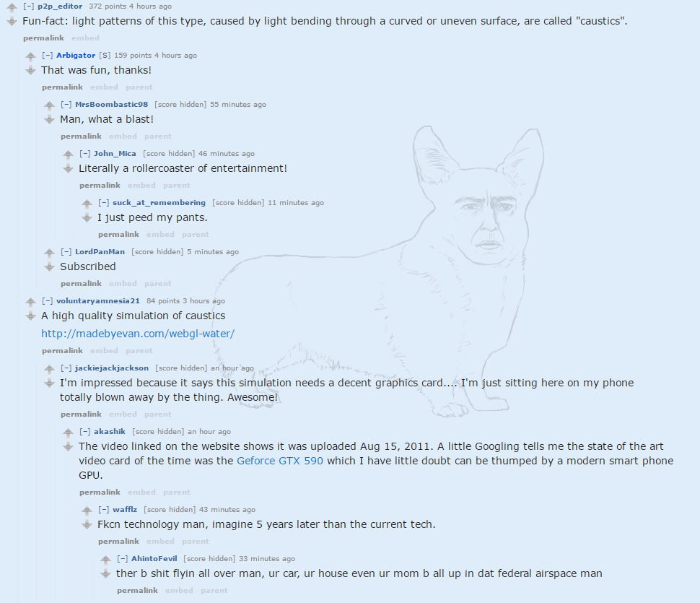Upvote voluntaryamnesia21's simulation comment
Image resolution: width=700 pixels, height=603 pixels.
[x=31, y=302]
